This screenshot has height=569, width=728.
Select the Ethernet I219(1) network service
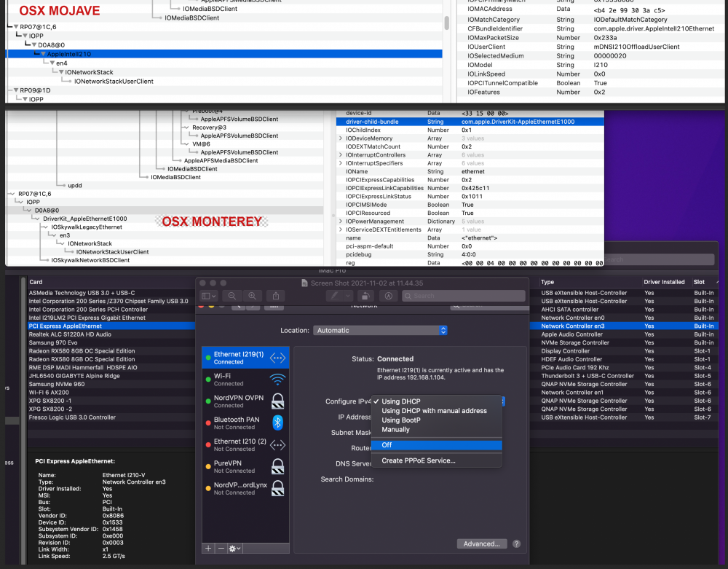[245, 358]
